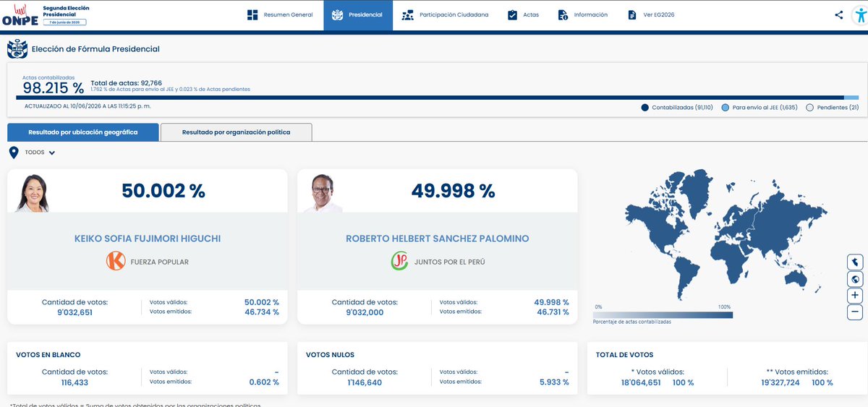Click the update timestamp text
Screen dimensions: 868x407
(x=88, y=106)
